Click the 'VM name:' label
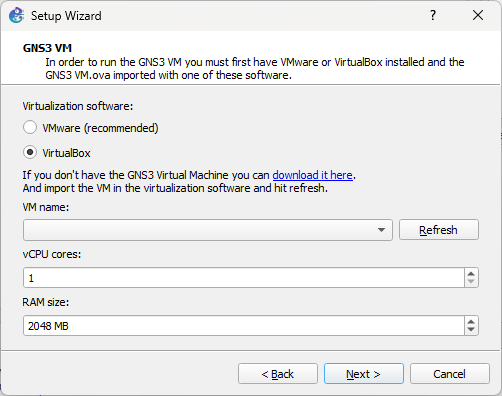 click(46, 207)
